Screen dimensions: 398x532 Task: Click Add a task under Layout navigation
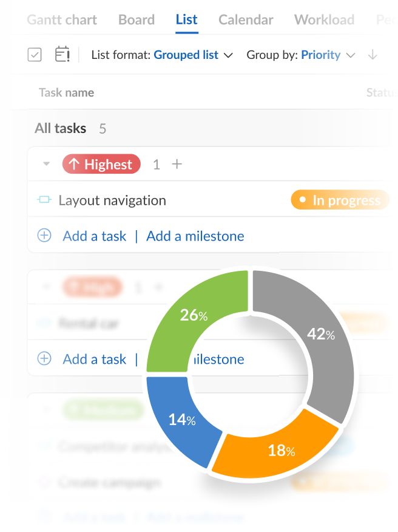tap(94, 236)
